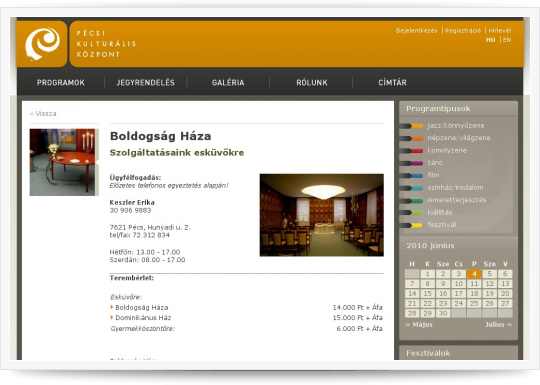Open the CÍMTÁR menu item
Screen dimensions: 540x385
392,83
